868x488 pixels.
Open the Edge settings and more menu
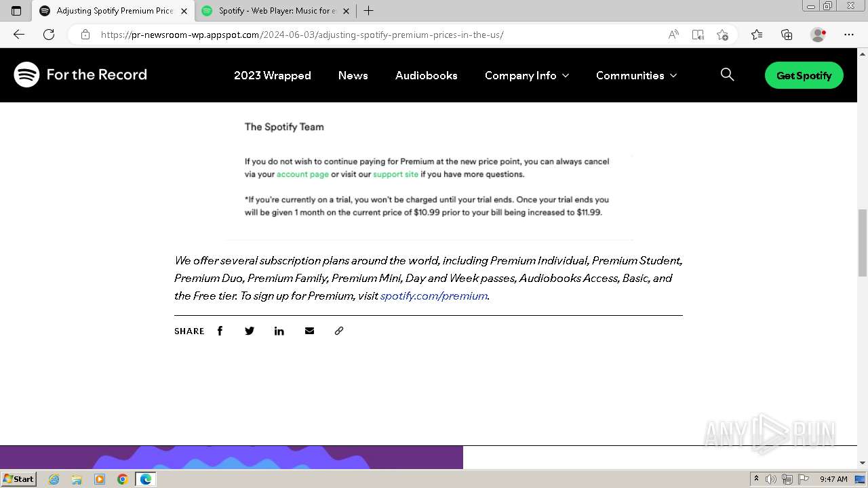click(849, 35)
